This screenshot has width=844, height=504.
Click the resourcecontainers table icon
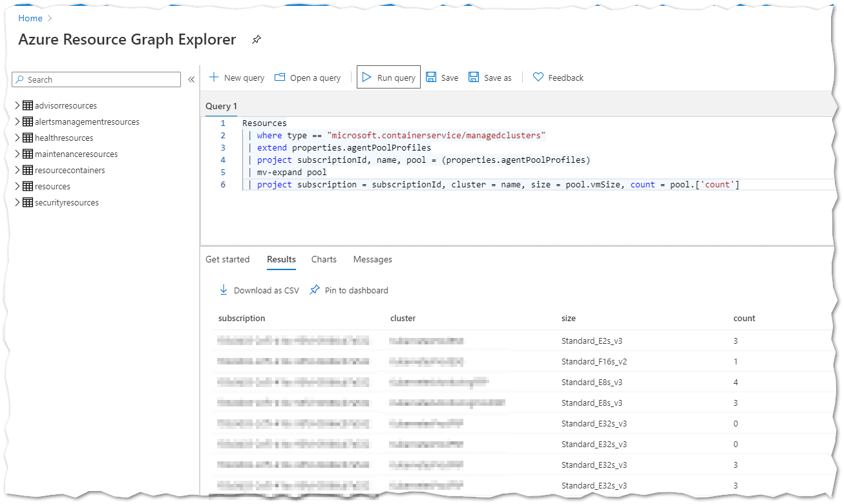pyautogui.click(x=28, y=170)
